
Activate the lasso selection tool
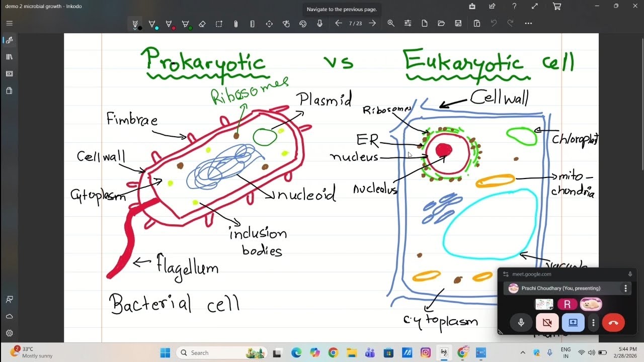point(219,24)
